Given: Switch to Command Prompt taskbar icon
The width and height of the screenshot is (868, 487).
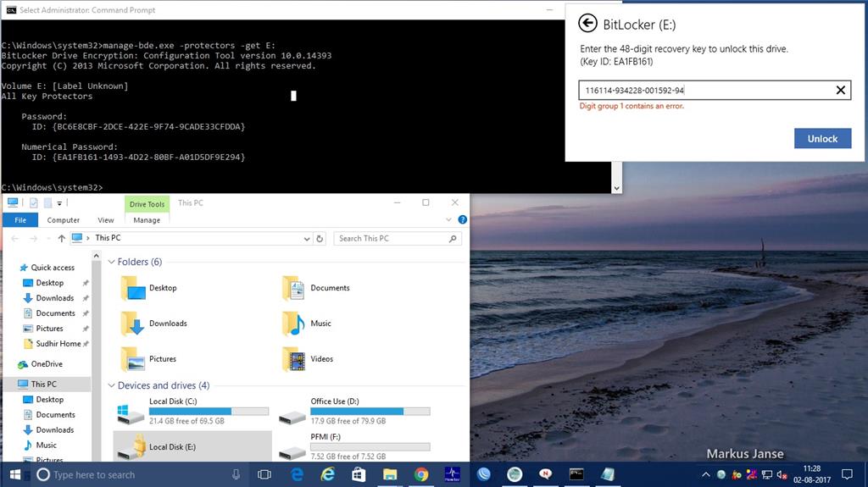Looking at the screenshot, I should click(x=576, y=474).
